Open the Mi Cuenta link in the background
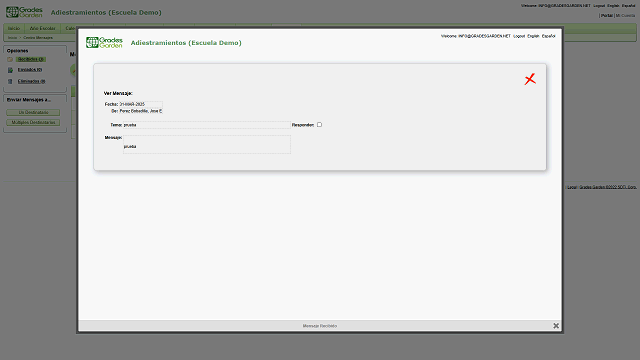Image resolution: width=640 pixels, height=360 pixels. click(x=625, y=16)
